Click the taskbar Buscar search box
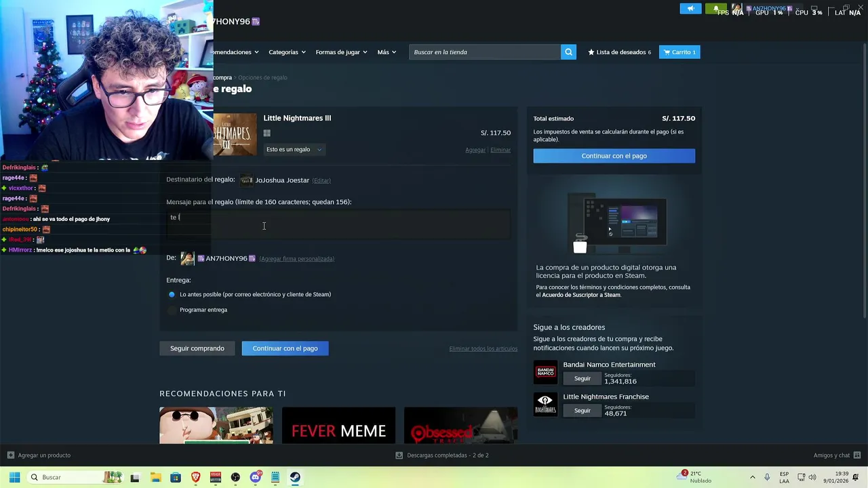868x488 pixels. click(x=75, y=477)
